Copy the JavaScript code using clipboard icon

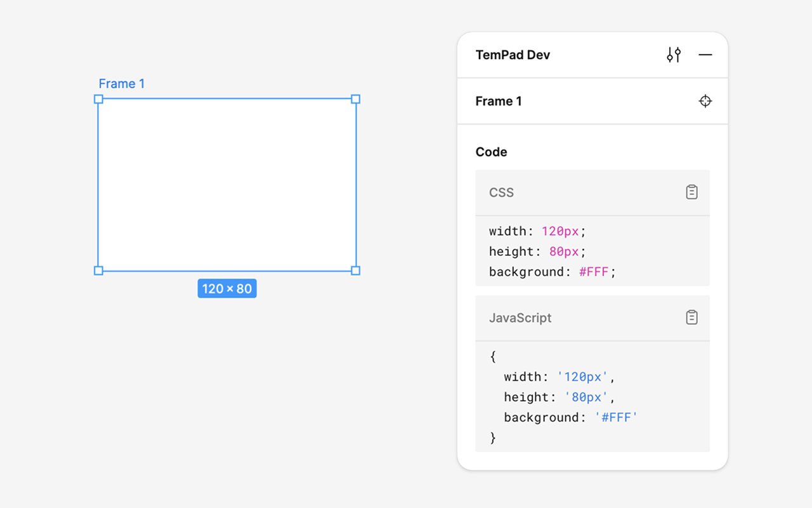point(691,317)
